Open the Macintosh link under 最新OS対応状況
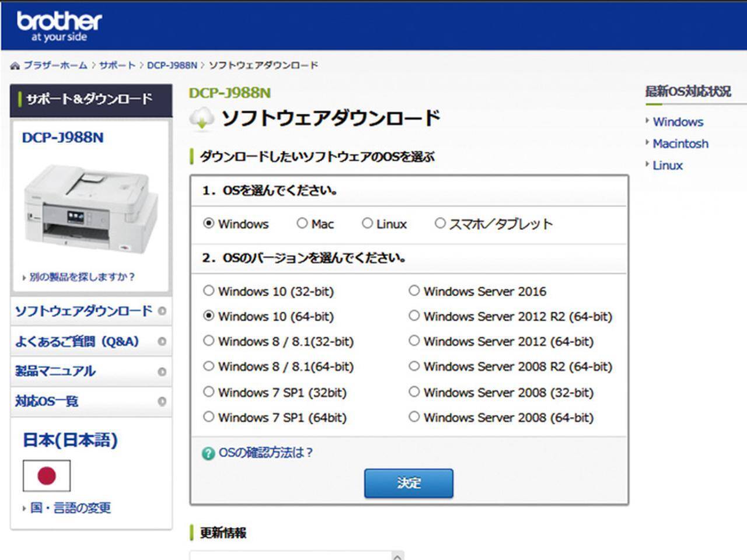 tap(680, 143)
